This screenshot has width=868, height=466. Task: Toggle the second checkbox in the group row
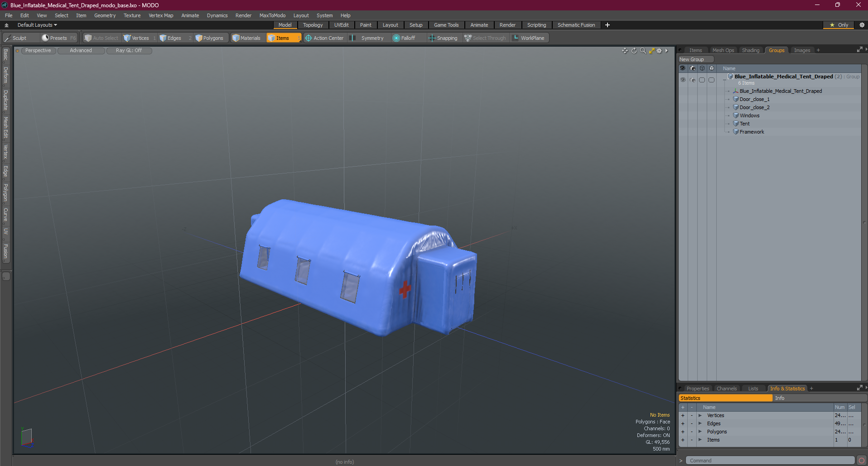(712, 80)
